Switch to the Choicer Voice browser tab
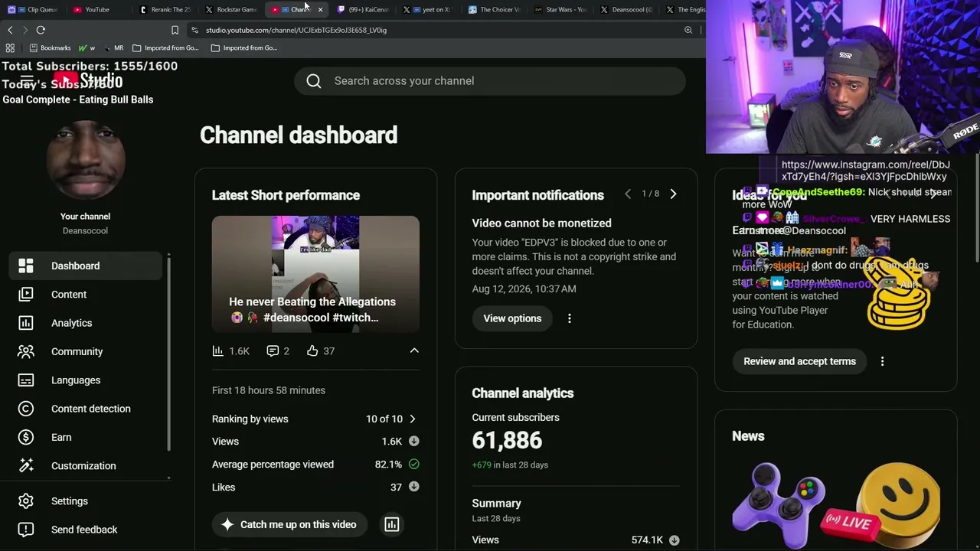Viewport: 980px width, 551px height. [495, 10]
